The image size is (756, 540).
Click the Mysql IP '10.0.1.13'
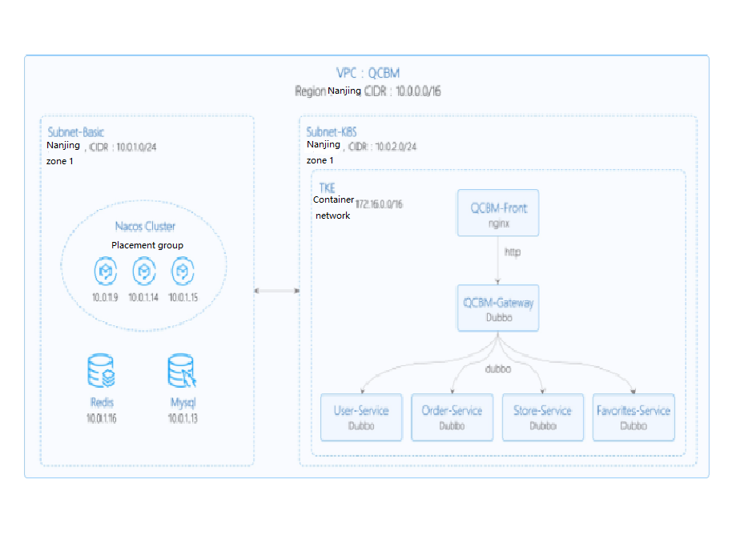click(x=183, y=418)
